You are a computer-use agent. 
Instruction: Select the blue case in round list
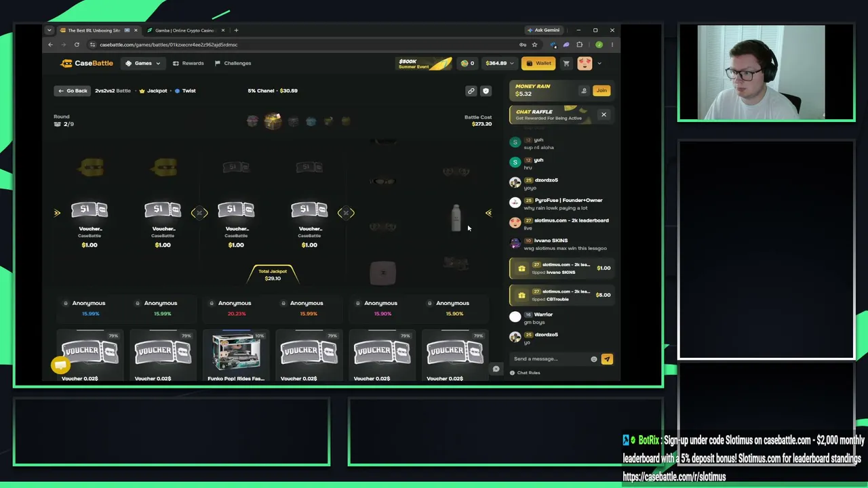tap(311, 121)
